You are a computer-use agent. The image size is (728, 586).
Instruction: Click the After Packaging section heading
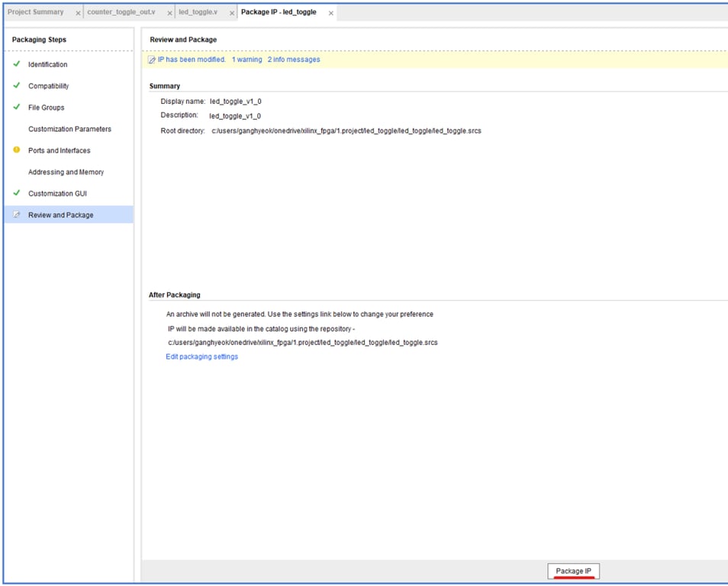tap(175, 295)
